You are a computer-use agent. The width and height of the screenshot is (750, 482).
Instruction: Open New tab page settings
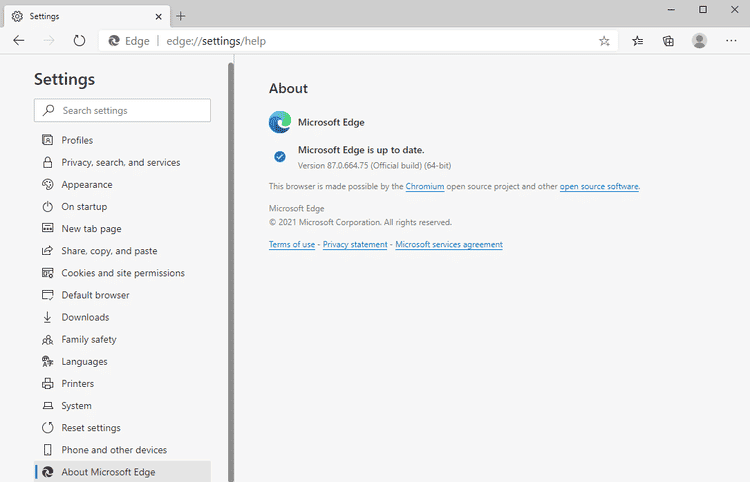point(122,229)
